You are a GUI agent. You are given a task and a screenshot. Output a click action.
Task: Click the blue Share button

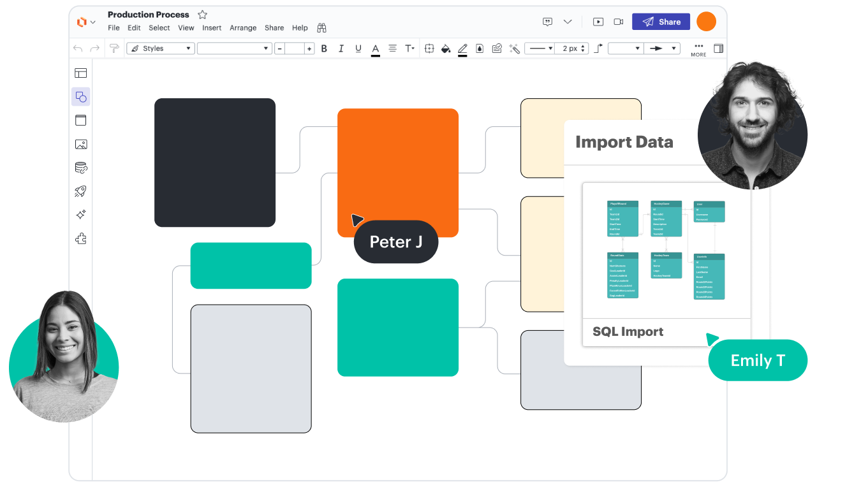click(661, 22)
